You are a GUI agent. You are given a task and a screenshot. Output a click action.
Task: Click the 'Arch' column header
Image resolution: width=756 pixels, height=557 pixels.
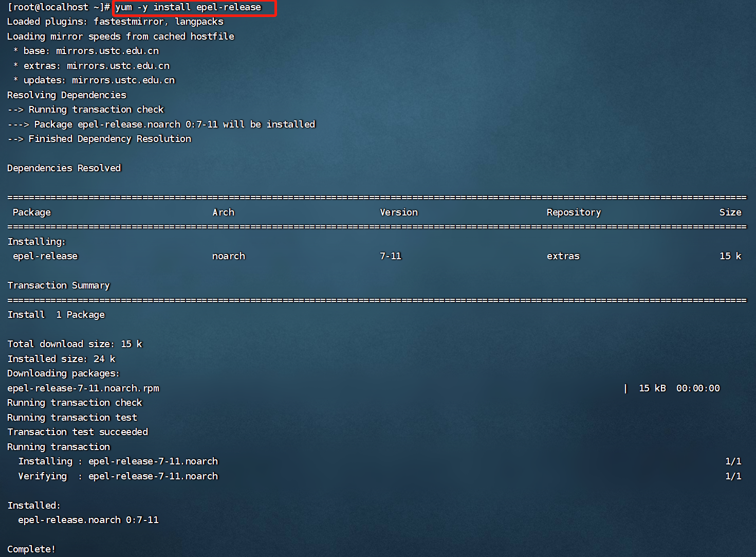224,212
